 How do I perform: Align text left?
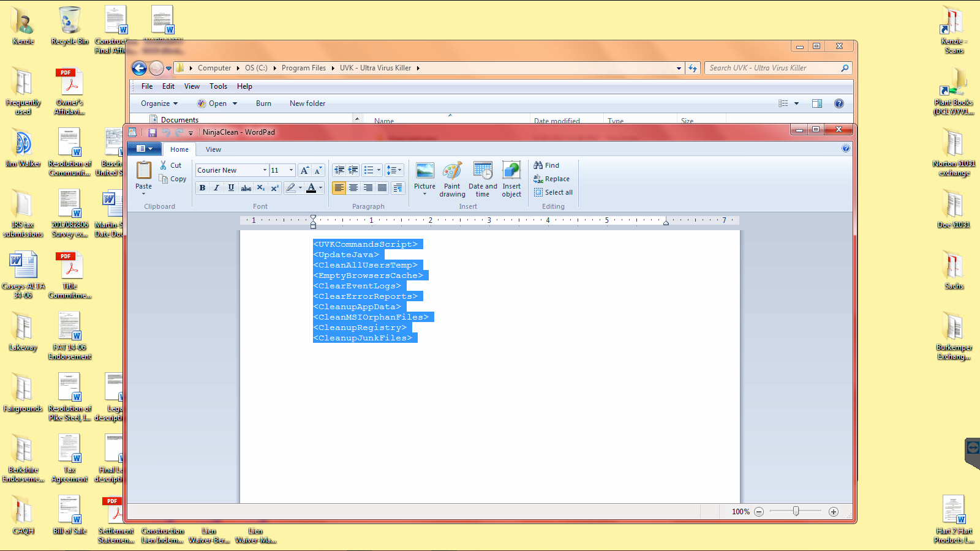(339, 188)
